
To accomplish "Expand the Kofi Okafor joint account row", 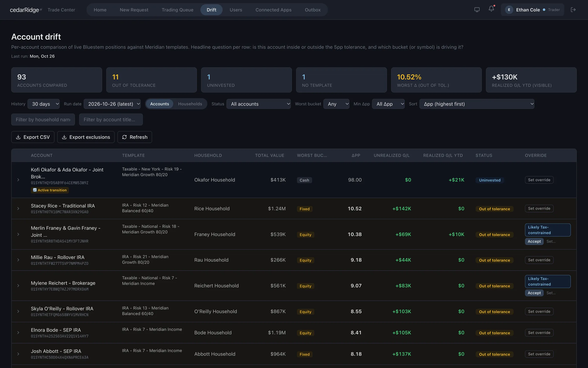I will pos(18,180).
